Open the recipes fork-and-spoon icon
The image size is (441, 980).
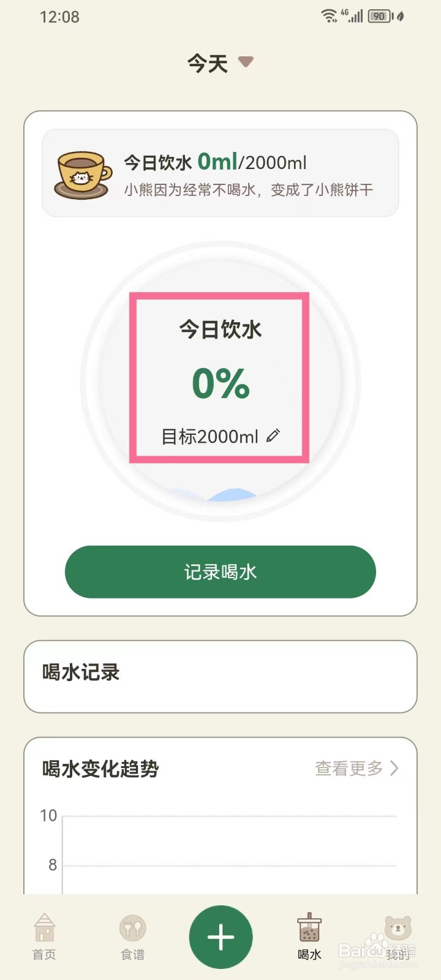tap(132, 929)
